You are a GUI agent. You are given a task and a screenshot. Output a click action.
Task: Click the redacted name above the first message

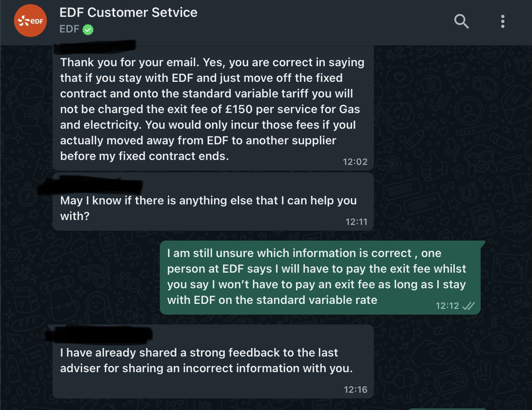pyautogui.click(x=95, y=47)
